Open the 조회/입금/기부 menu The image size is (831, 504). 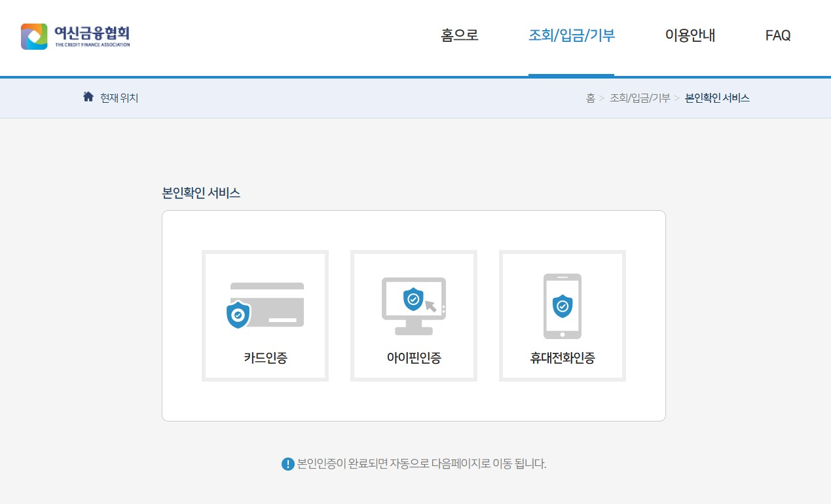point(572,35)
